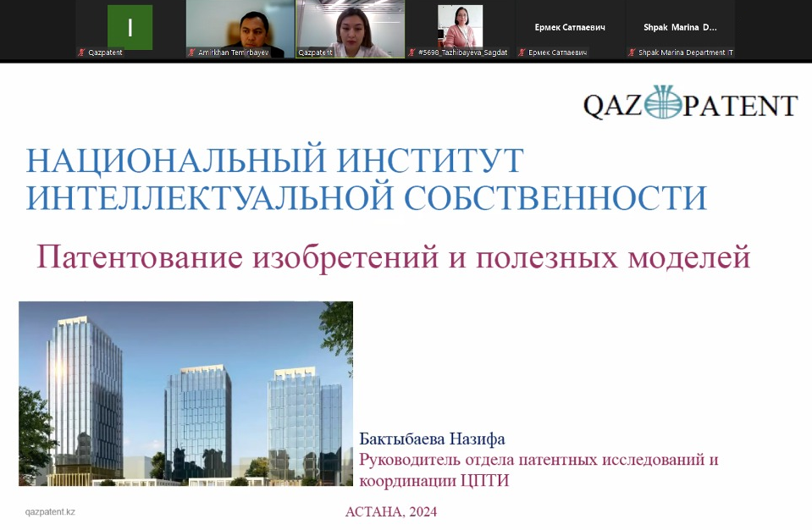Click the "Shpak Marina Department IT" name label
The image size is (812, 530).
tap(685, 52)
